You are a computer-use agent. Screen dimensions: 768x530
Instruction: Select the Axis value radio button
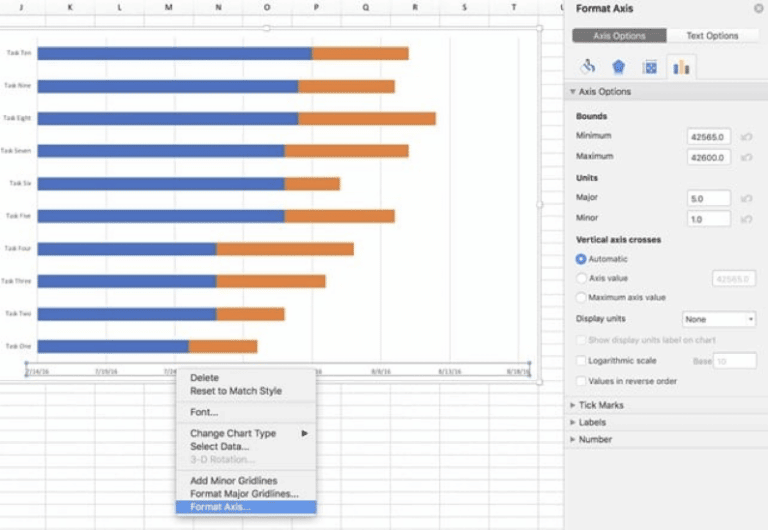click(x=582, y=278)
